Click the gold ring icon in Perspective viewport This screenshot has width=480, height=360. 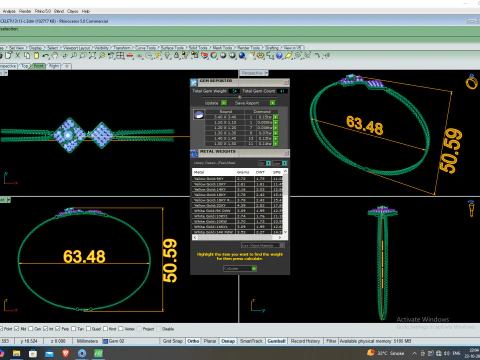[472, 82]
